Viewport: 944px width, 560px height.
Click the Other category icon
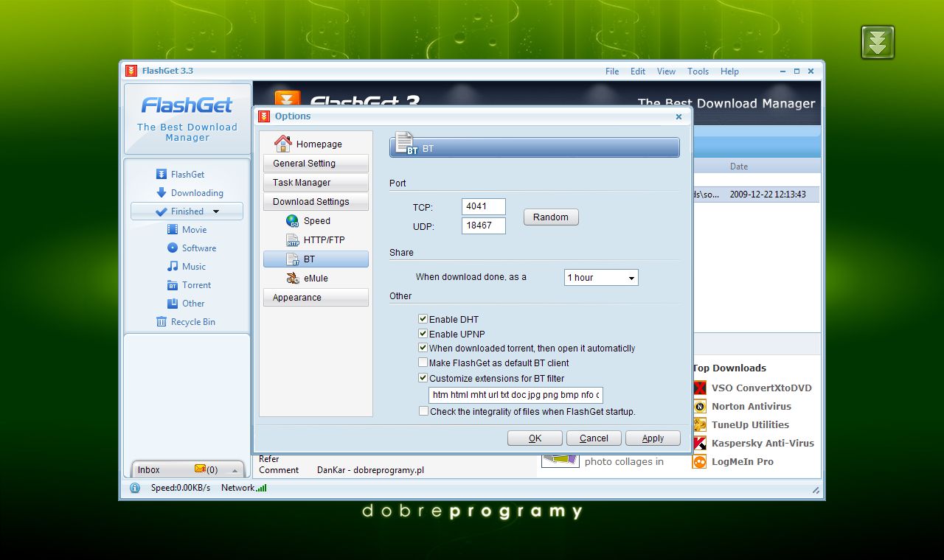[x=173, y=304]
